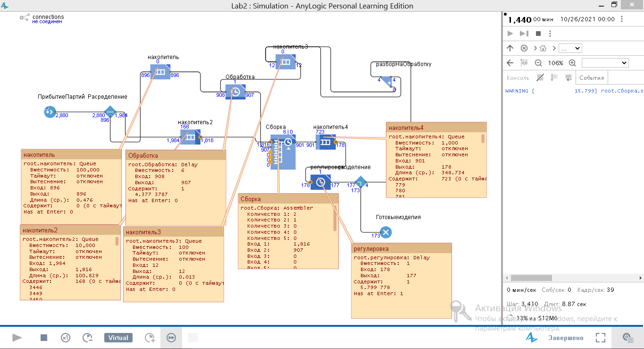Open the '...' agent path dropdown
The image size is (644, 349).
[x=570, y=48]
